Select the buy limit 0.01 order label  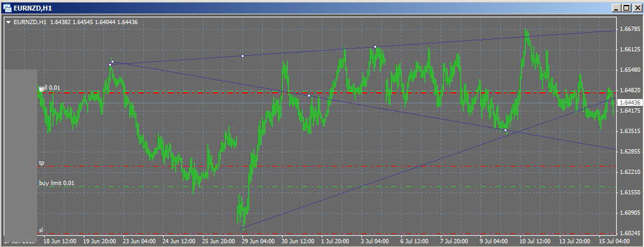pos(56,183)
